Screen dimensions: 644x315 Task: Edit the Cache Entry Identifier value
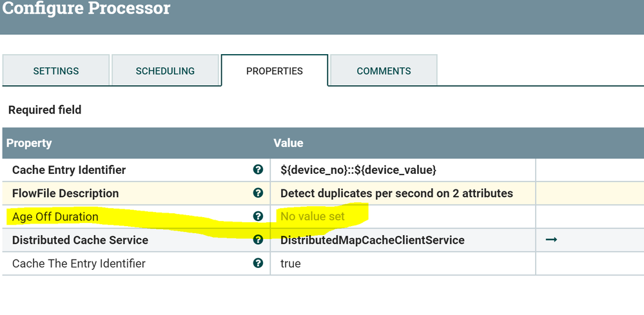click(358, 170)
